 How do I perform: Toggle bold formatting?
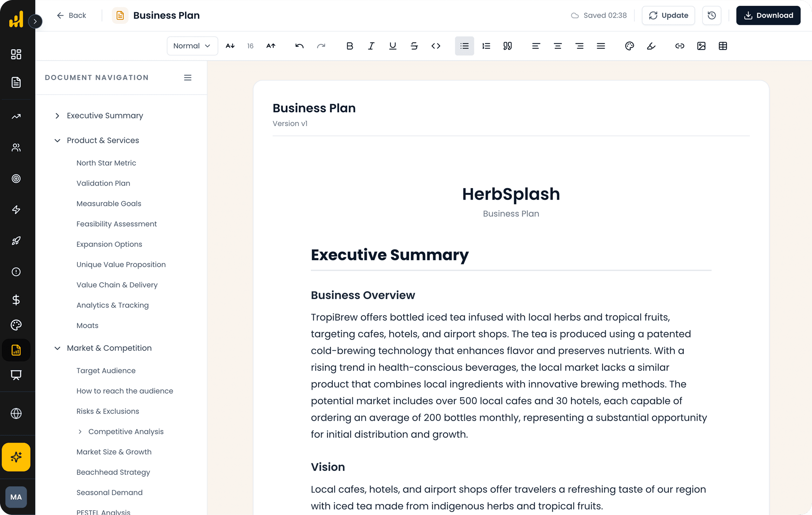[350, 46]
